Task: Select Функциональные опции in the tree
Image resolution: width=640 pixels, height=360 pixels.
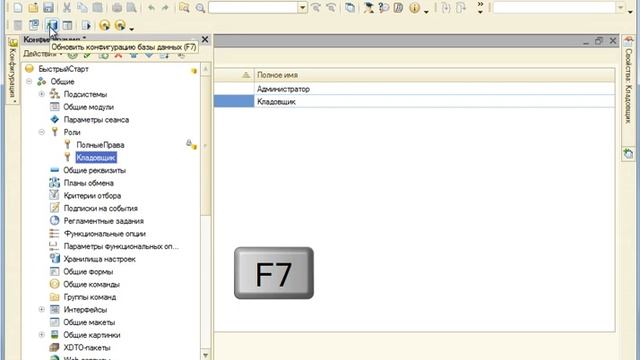Action: coord(104,233)
